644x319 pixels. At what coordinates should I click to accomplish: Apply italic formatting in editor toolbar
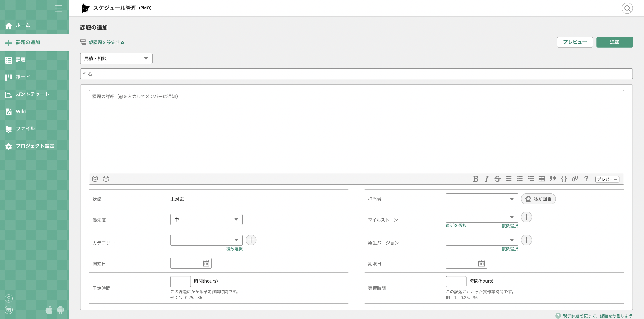[486, 179]
